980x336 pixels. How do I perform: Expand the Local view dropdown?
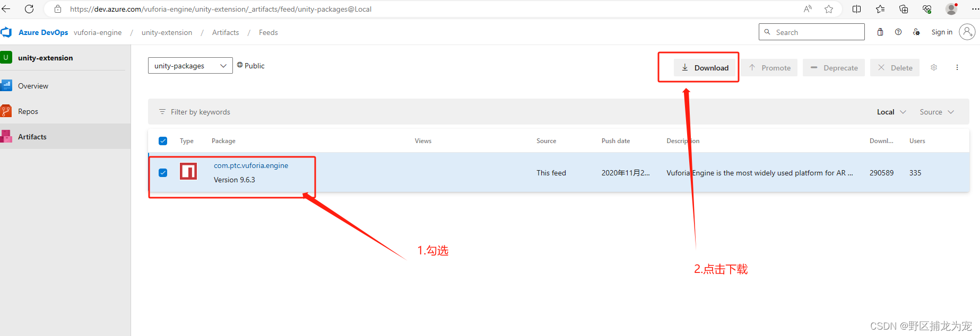tap(891, 112)
